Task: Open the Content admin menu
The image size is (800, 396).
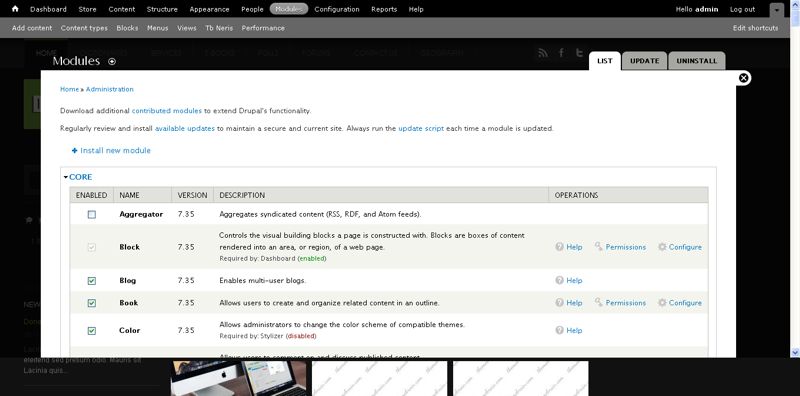Action: (122, 9)
